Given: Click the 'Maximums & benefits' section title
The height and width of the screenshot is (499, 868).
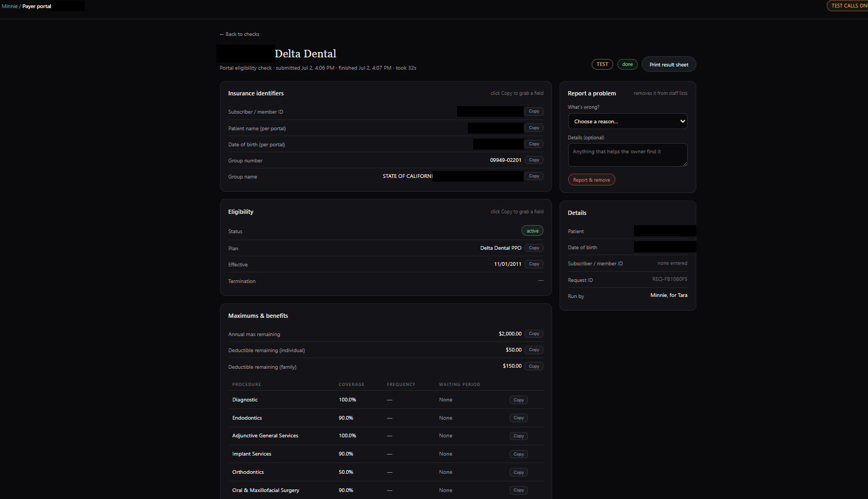Looking at the screenshot, I should pyautogui.click(x=258, y=316).
